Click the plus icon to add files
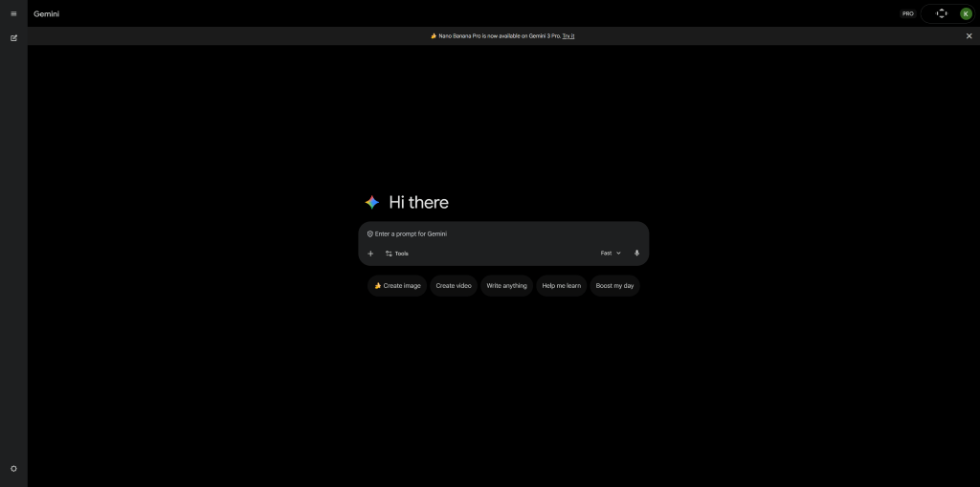The height and width of the screenshot is (487, 980). (370, 254)
